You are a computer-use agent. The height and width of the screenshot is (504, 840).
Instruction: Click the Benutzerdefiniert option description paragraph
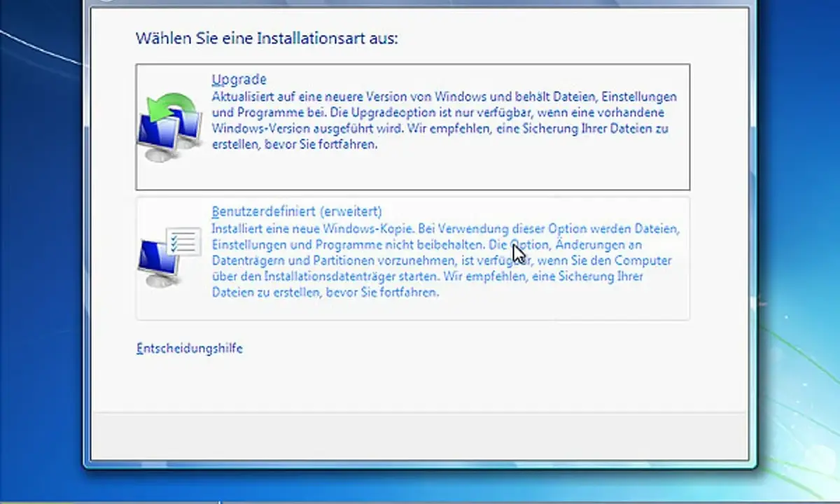pos(445,260)
